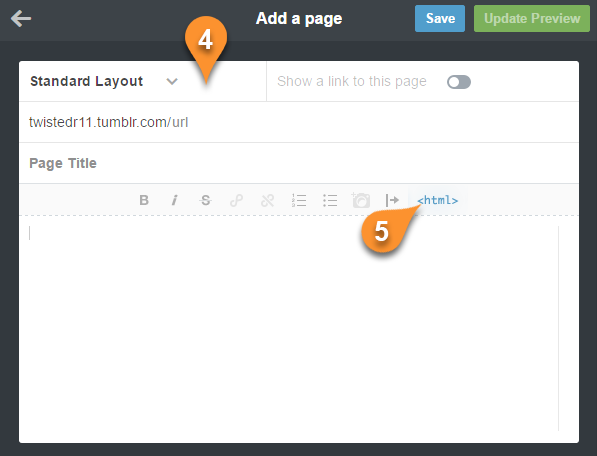Insert read-more break icon
Image resolution: width=597 pixels, height=456 pixels.
[392, 200]
